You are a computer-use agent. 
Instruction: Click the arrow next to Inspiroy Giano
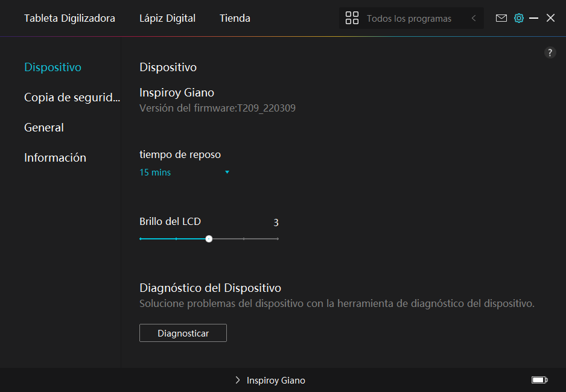pos(238,381)
